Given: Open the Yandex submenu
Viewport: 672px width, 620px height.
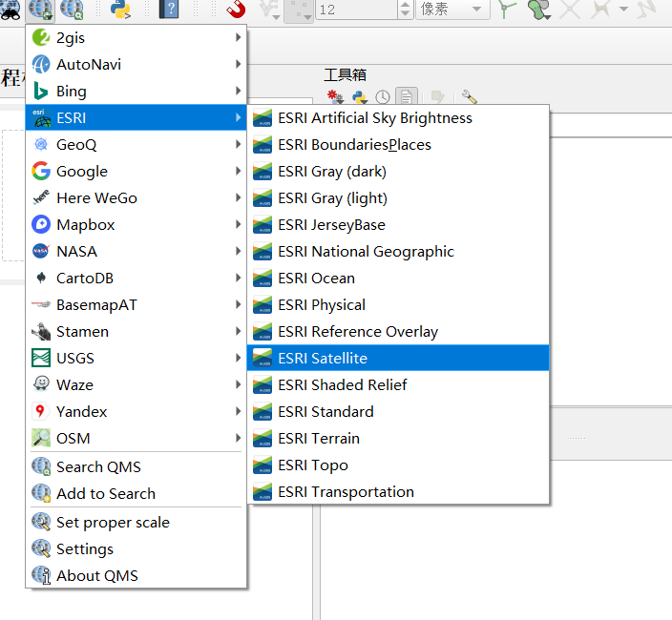Looking at the screenshot, I should tap(136, 411).
